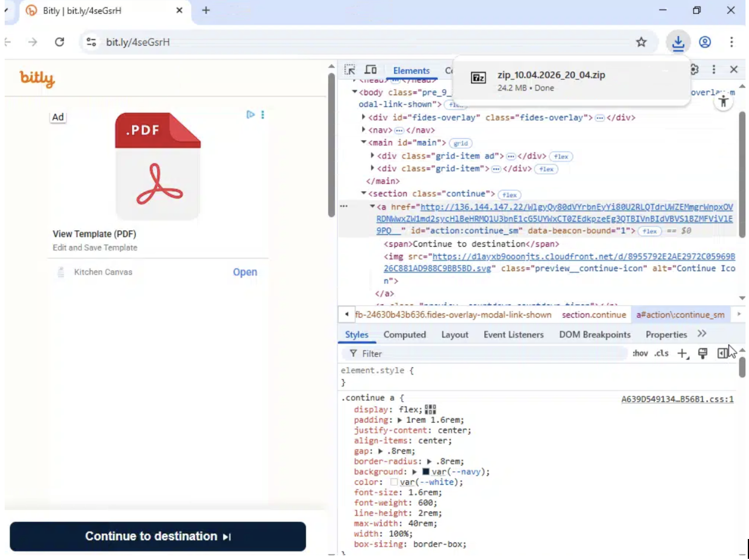
Task: Open the downloaded zip_10.04.2026 file
Action: 551,75
